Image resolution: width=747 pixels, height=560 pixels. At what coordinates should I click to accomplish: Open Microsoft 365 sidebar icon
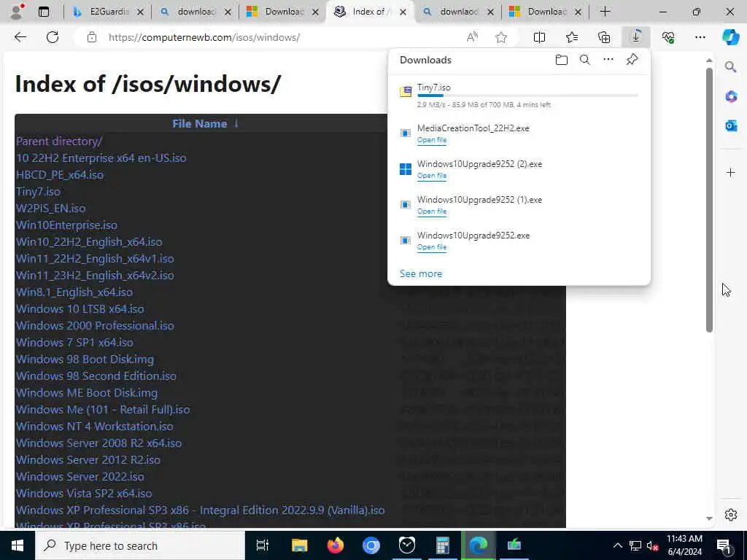(731, 97)
